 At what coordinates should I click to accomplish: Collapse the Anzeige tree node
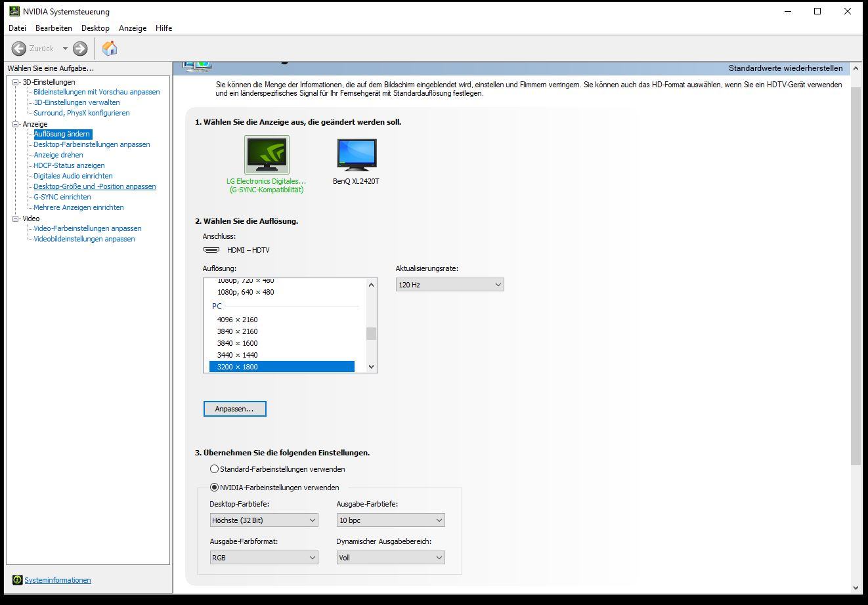16,124
